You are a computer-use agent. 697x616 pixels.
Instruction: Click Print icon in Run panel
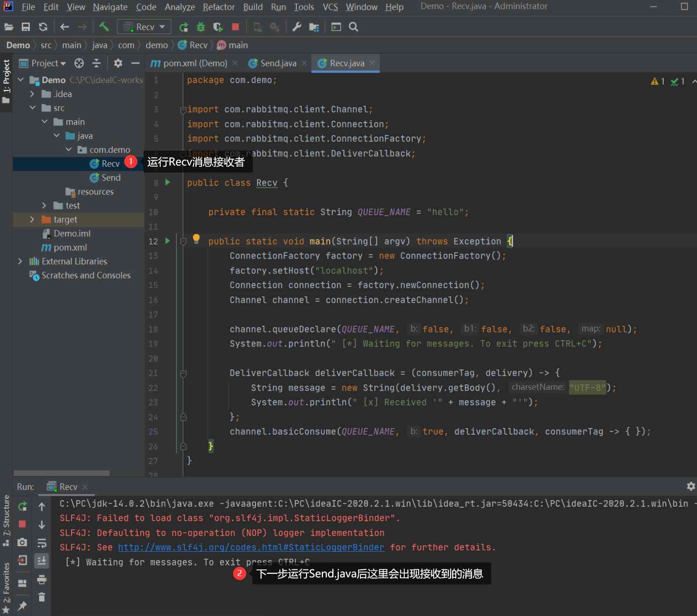coord(42,580)
